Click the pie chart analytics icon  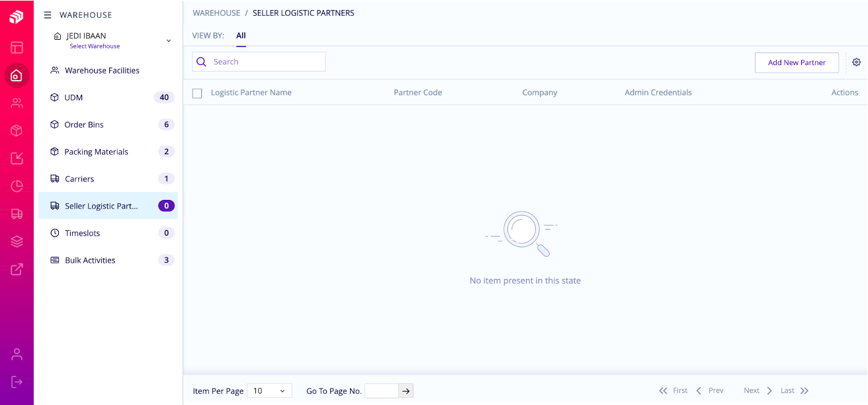[x=17, y=186]
